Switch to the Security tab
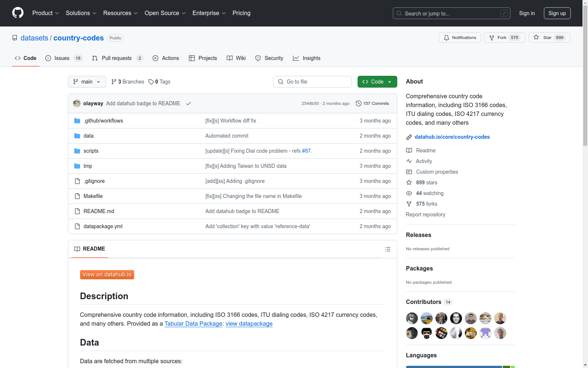The image size is (588, 368). [x=269, y=58]
